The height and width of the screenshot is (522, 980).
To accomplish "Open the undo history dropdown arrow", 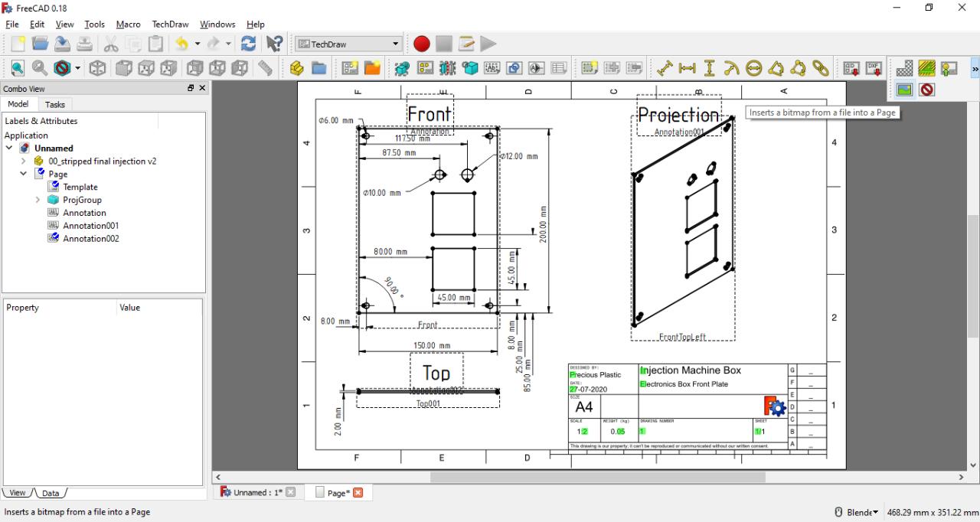I will pos(197,44).
